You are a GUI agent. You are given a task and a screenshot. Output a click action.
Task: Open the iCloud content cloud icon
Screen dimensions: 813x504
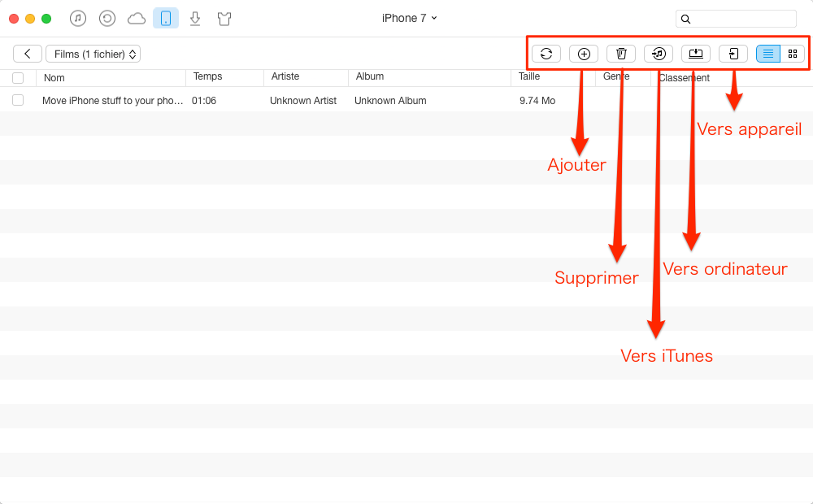pos(137,20)
